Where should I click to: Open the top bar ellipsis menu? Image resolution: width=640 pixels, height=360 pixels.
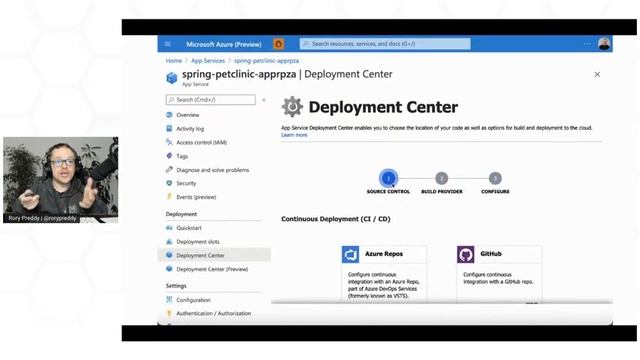pyautogui.click(x=587, y=44)
